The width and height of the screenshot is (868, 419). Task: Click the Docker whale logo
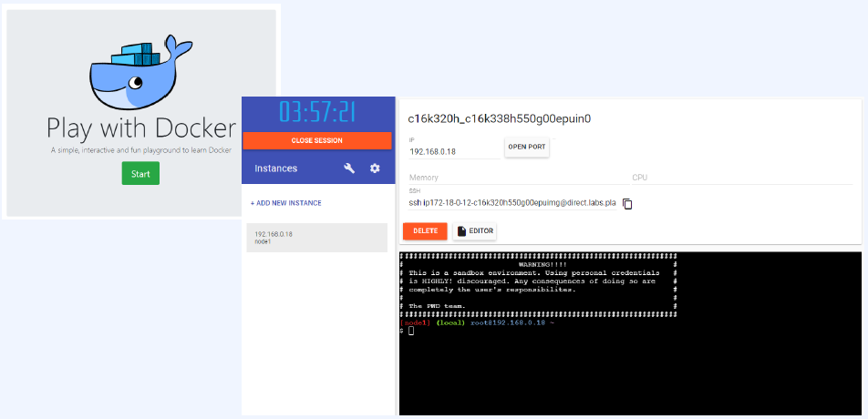point(140,73)
